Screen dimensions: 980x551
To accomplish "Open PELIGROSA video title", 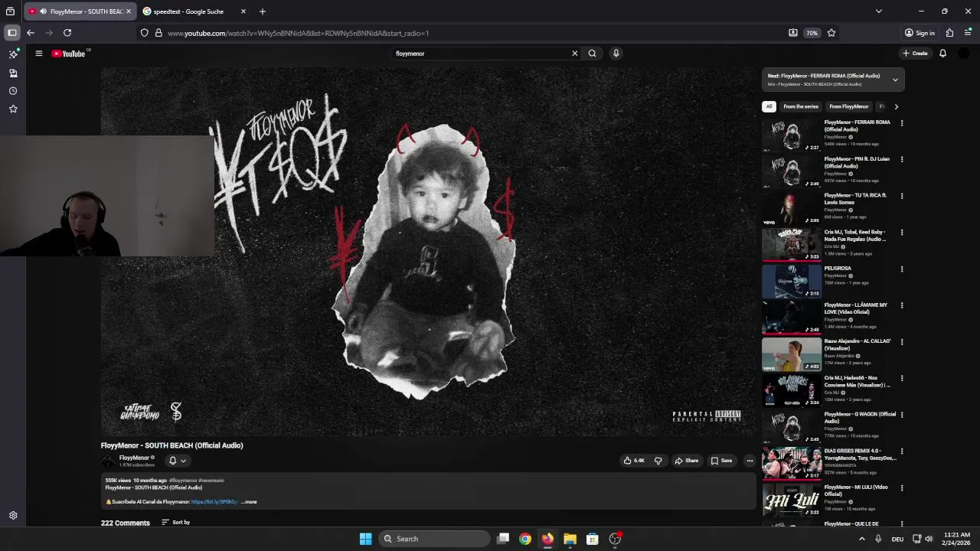I will click(838, 269).
